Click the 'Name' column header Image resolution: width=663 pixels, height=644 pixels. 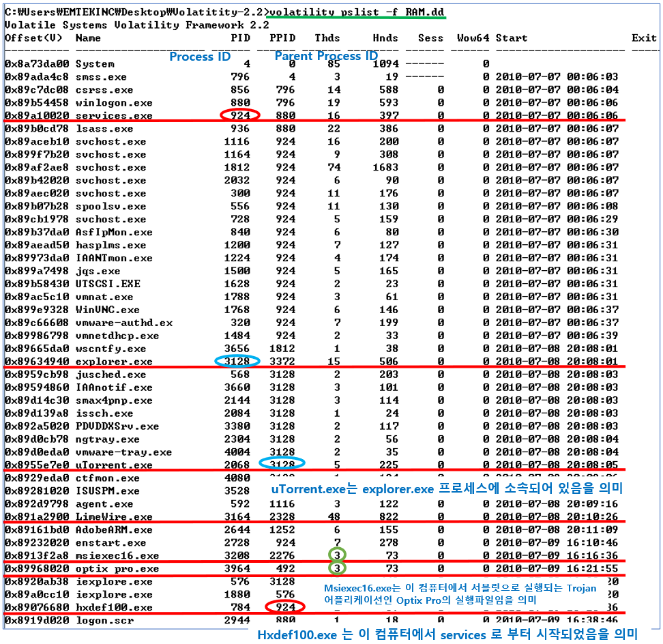(88, 38)
